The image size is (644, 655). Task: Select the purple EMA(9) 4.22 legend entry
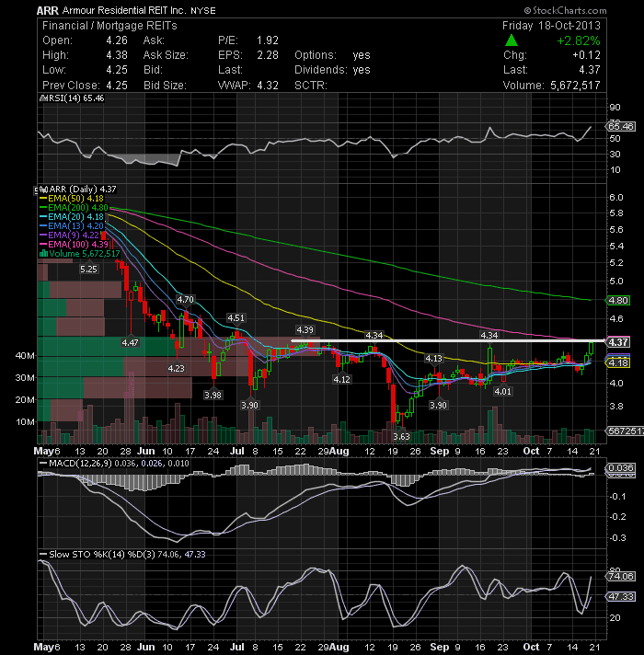click(69, 236)
